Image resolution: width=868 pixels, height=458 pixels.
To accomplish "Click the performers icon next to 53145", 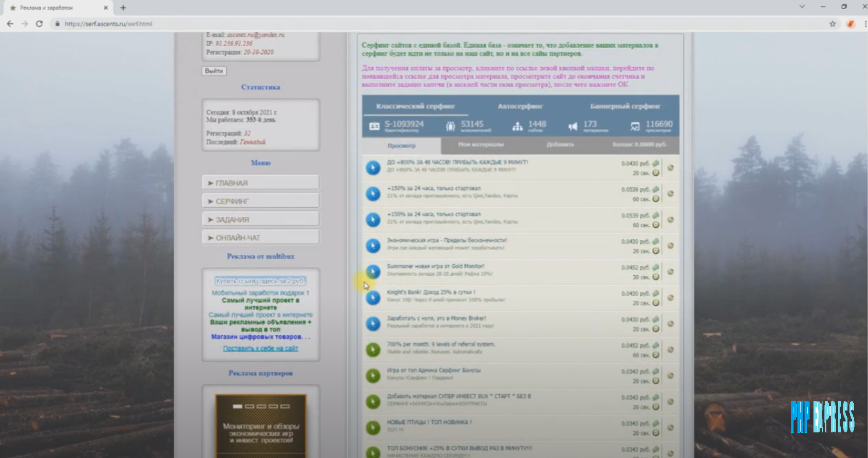I will [450, 126].
